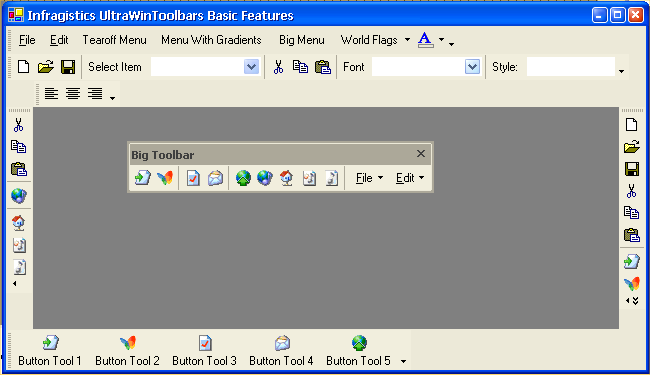Click clipboard Paste icon in right-docked toolbar
The image size is (650, 375).
[x=632, y=235]
